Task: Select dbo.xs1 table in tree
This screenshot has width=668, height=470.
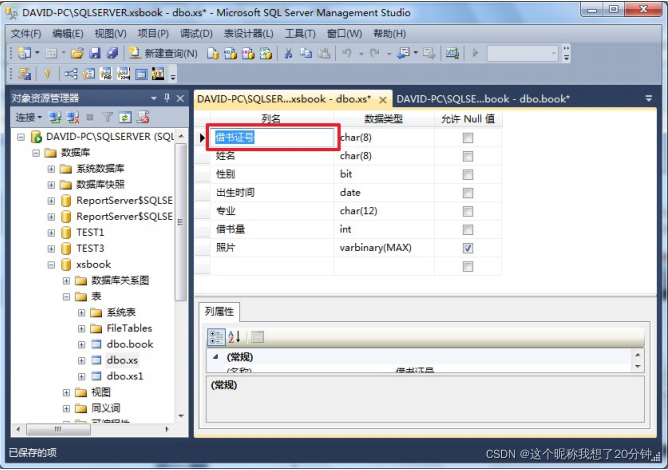Action: 125,377
